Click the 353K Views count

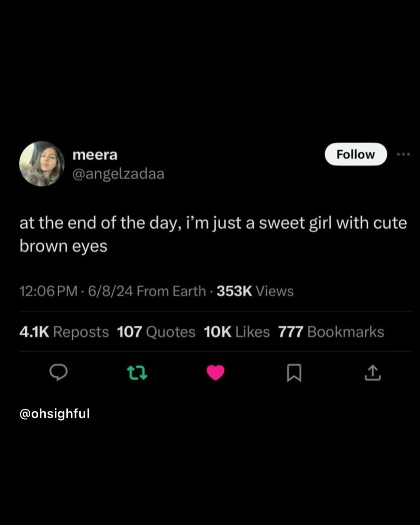point(255,291)
